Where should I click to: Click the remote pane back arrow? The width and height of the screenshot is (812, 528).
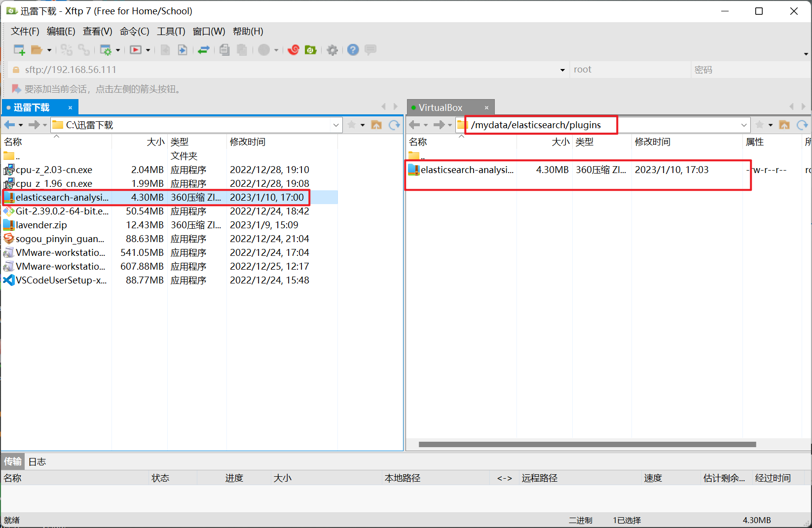pos(414,125)
